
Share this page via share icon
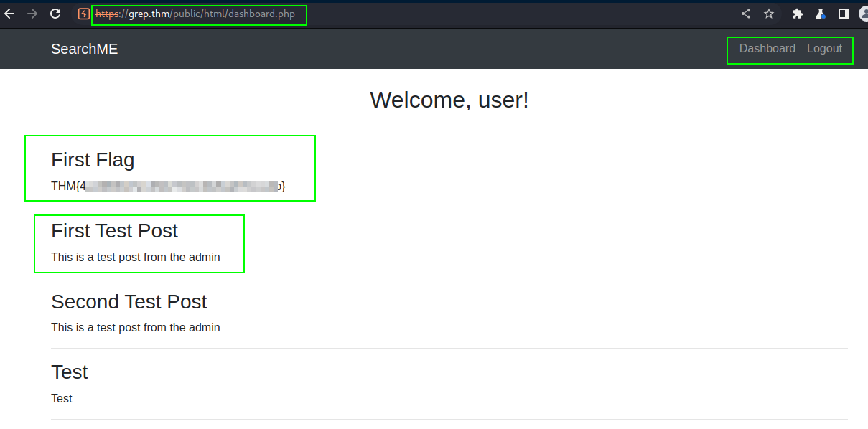(746, 14)
